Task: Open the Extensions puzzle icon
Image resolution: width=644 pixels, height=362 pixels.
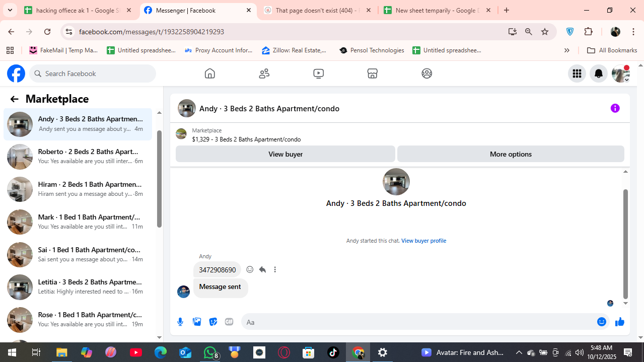Action: (589, 32)
